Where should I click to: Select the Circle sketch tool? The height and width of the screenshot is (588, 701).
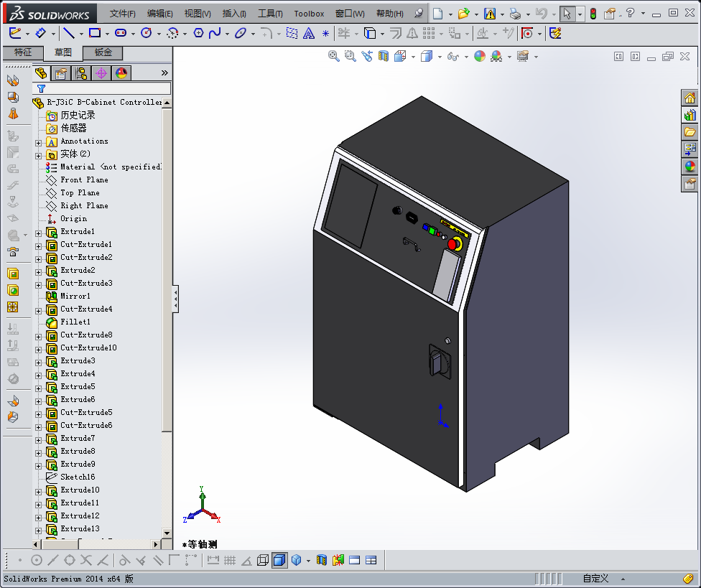pyautogui.click(x=147, y=33)
